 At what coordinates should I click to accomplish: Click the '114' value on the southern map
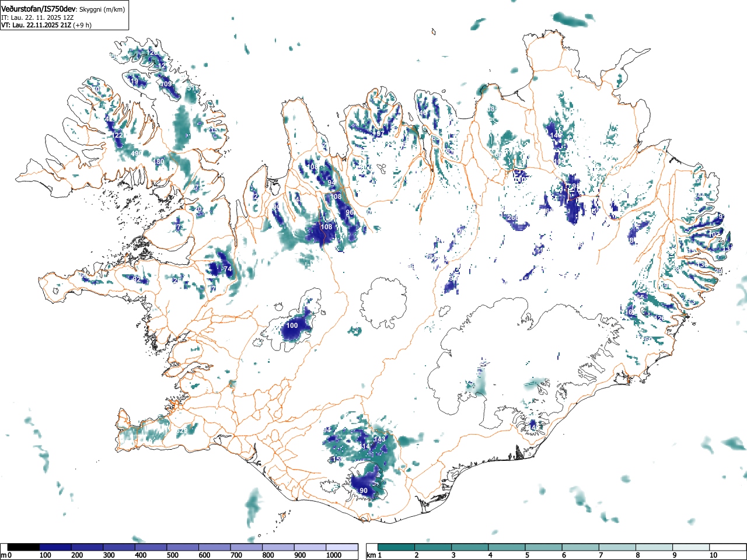click(x=365, y=446)
